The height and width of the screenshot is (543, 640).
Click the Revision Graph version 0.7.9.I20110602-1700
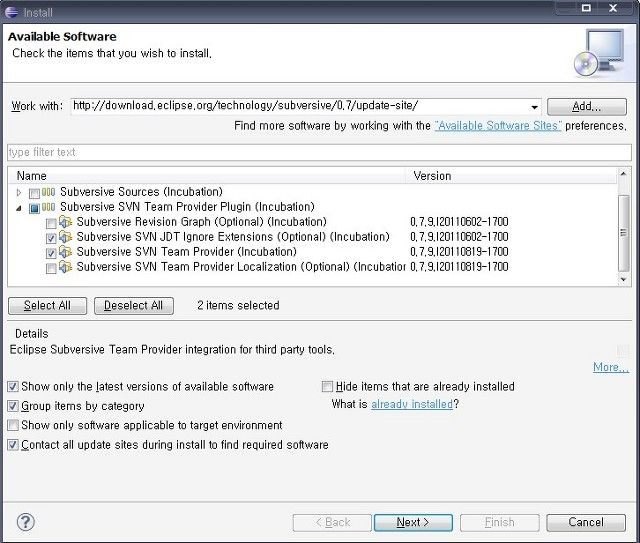click(459, 222)
